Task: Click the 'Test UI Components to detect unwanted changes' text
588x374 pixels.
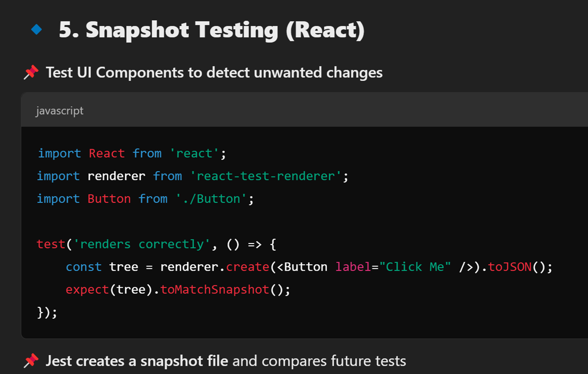Action: [x=214, y=73]
